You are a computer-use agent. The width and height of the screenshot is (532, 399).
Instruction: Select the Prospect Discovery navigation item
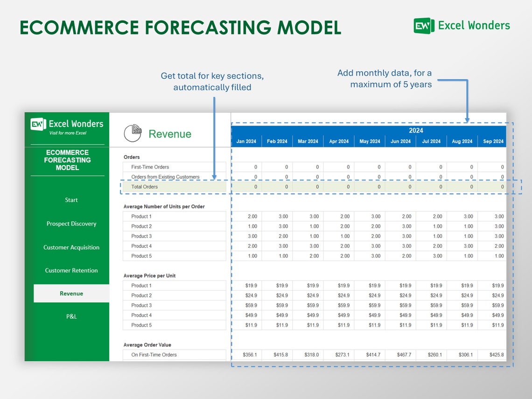coord(71,224)
